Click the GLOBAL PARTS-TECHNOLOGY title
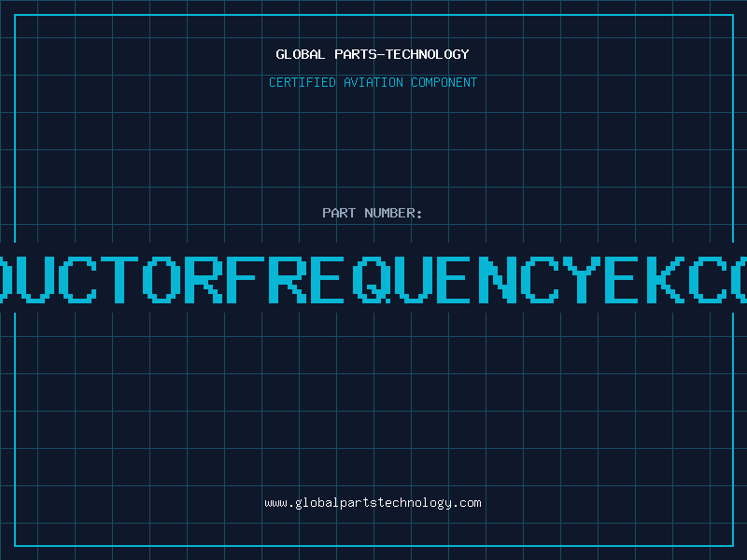747x560 pixels. (373, 54)
